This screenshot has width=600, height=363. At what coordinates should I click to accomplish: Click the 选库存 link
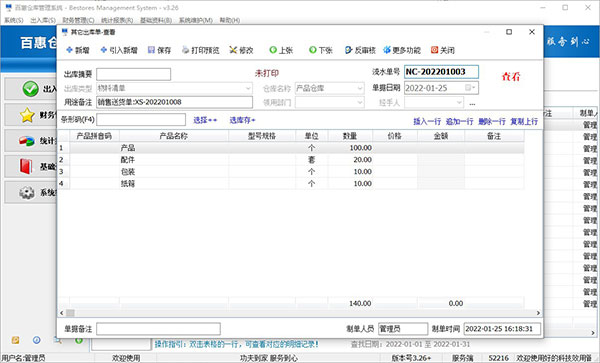tap(242, 120)
